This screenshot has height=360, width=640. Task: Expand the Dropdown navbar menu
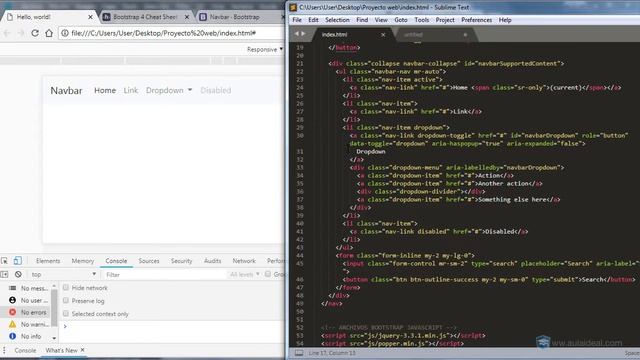coord(169,90)
